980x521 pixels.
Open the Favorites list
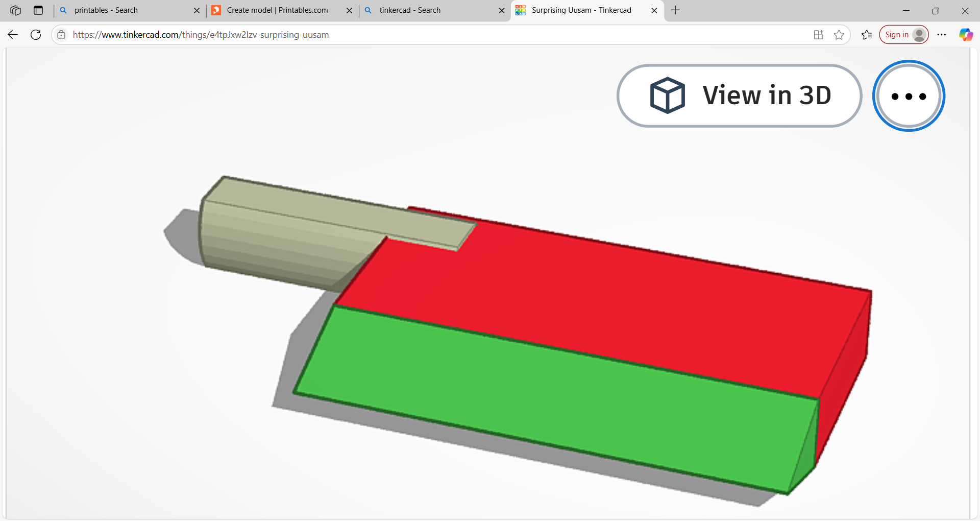tap(867, 35)
